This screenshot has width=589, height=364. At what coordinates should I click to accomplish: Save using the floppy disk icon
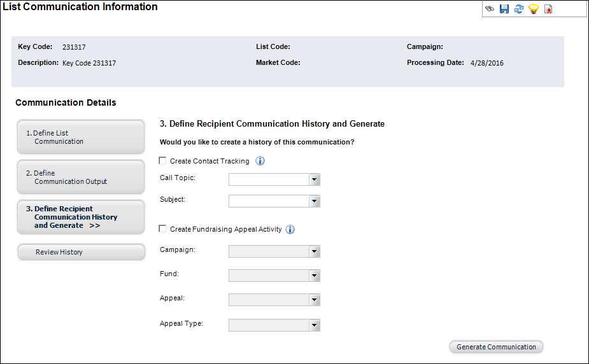coord(504,9)
